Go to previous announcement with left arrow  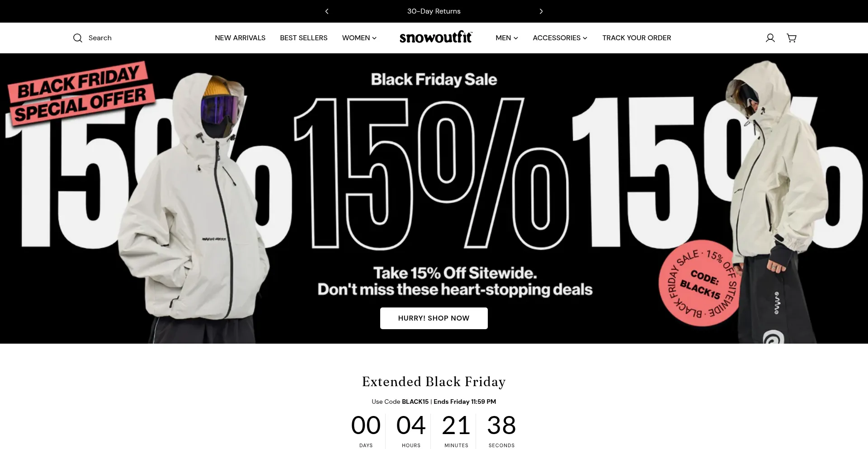(327, 11)
